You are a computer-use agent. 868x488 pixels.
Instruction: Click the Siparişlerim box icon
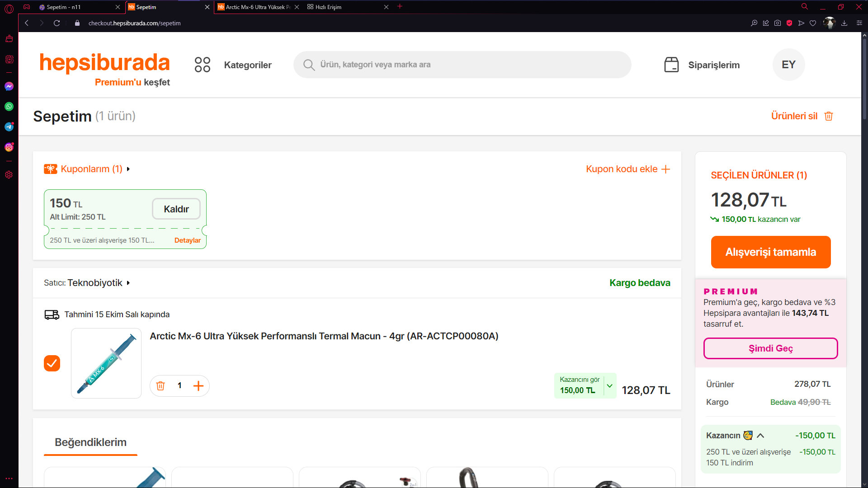671,65
